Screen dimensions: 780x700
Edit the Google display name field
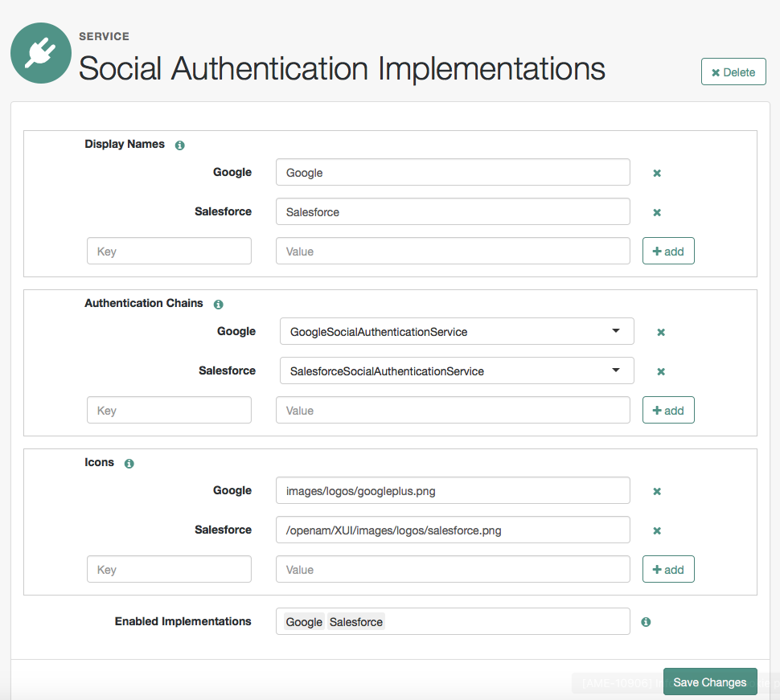pos(453,172)
